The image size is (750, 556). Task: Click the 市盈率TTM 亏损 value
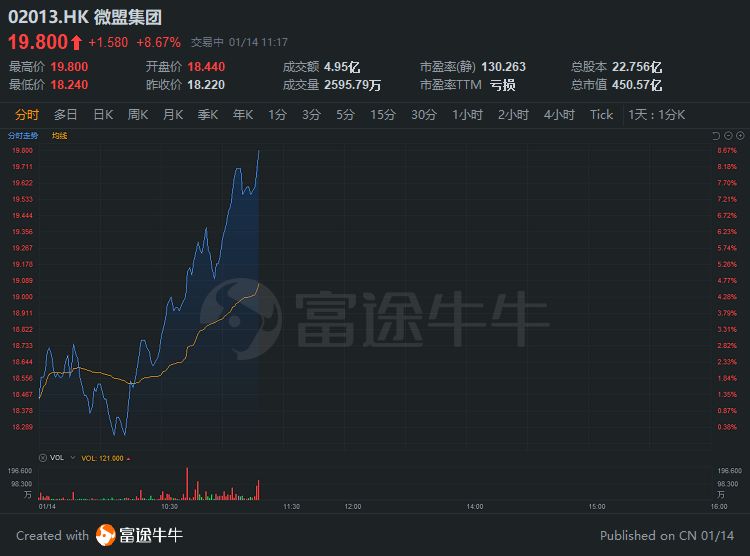click(x=503, y=85)
